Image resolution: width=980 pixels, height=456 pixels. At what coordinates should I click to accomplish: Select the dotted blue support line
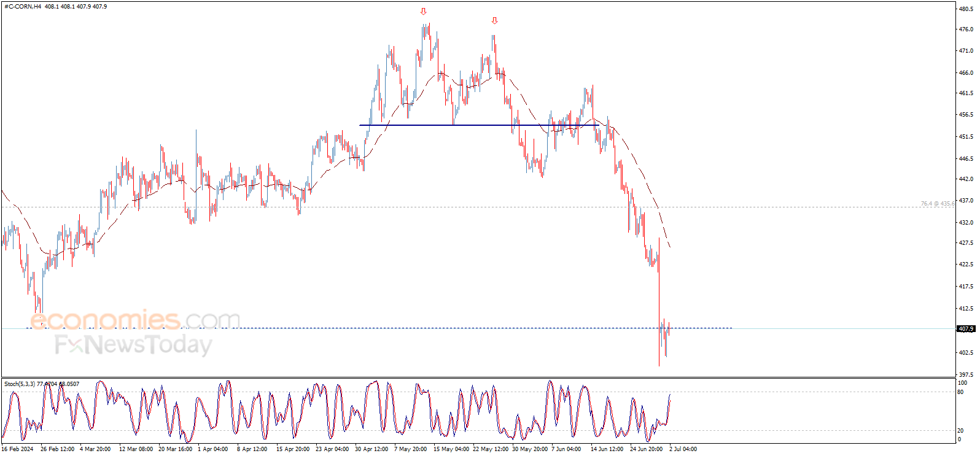click(379, 328)
